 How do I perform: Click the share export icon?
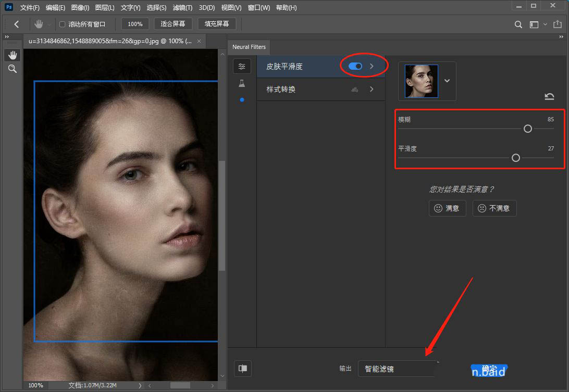558,24
